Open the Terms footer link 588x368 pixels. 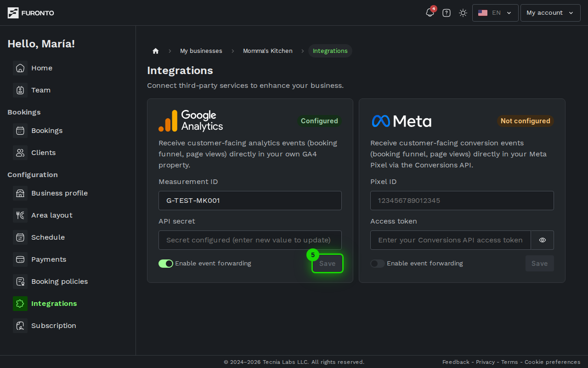point(509,362)
